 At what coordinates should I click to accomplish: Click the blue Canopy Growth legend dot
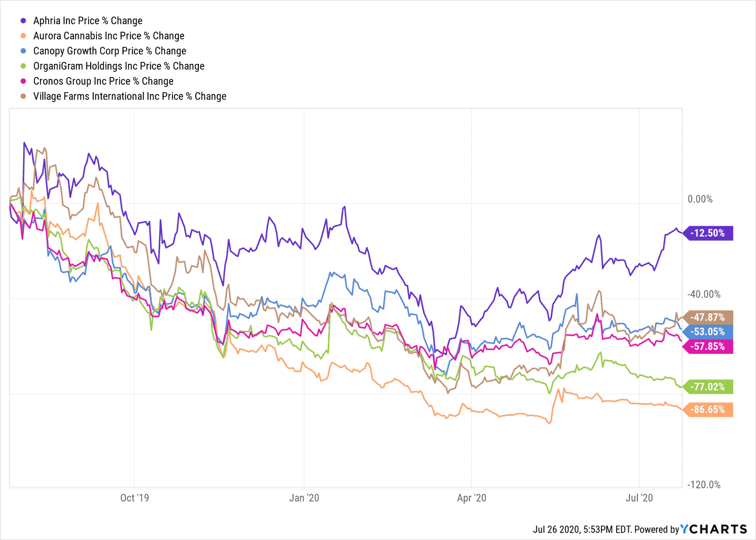(23, 51)
